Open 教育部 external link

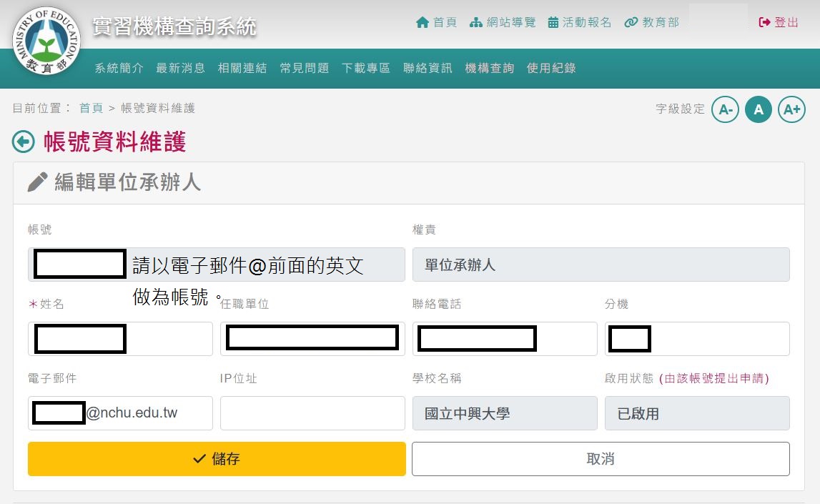pos(651,22)
